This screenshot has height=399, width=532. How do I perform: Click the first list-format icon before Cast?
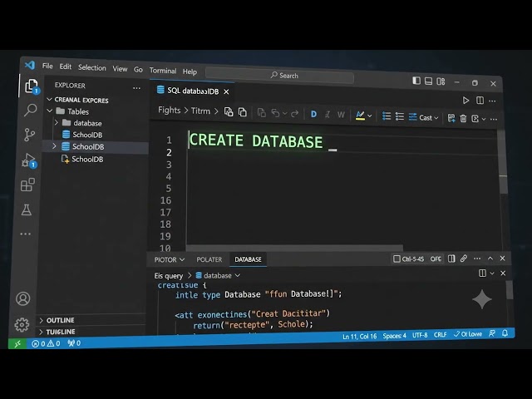[387, 116]
